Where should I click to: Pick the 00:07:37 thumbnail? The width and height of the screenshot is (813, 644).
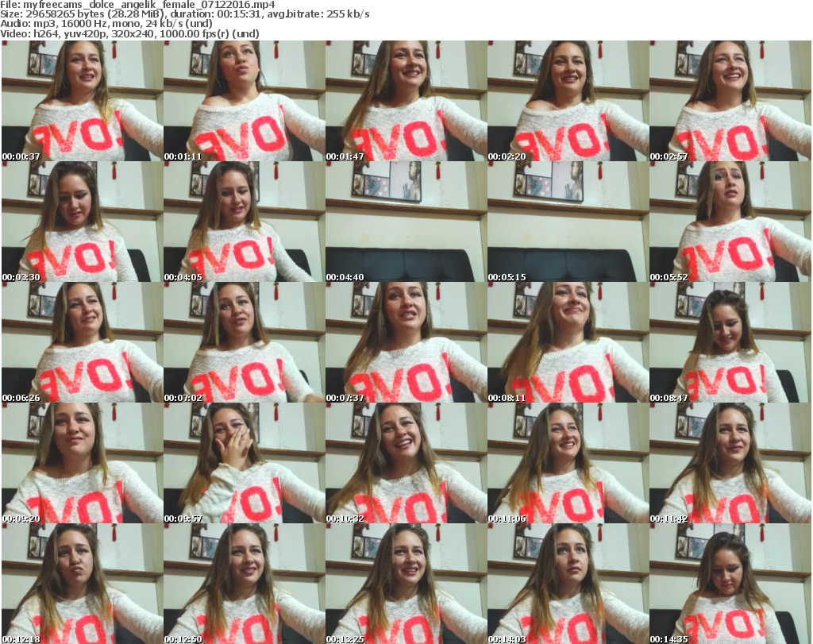point(406,342)
